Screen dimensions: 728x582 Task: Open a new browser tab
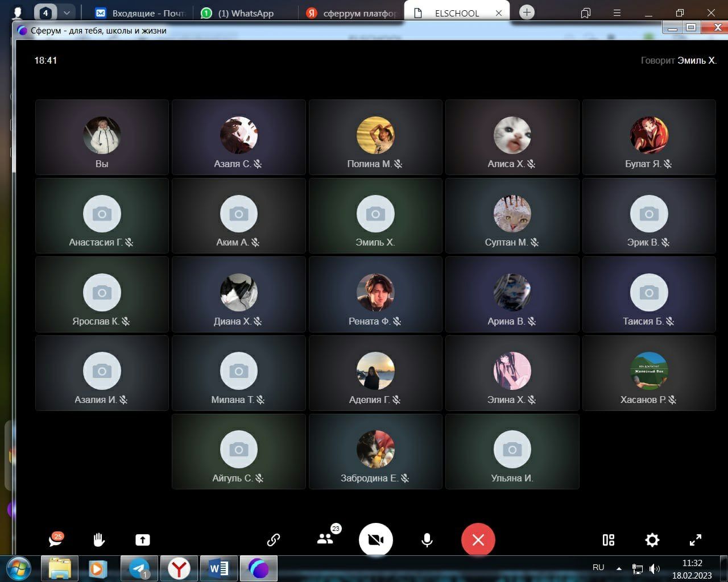coord(527,13)
